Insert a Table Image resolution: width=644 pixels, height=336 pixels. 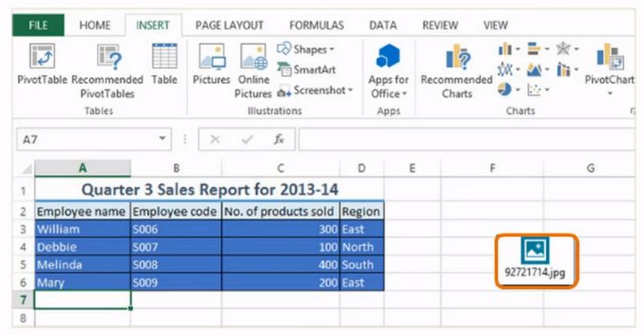[x=164, y=64]
